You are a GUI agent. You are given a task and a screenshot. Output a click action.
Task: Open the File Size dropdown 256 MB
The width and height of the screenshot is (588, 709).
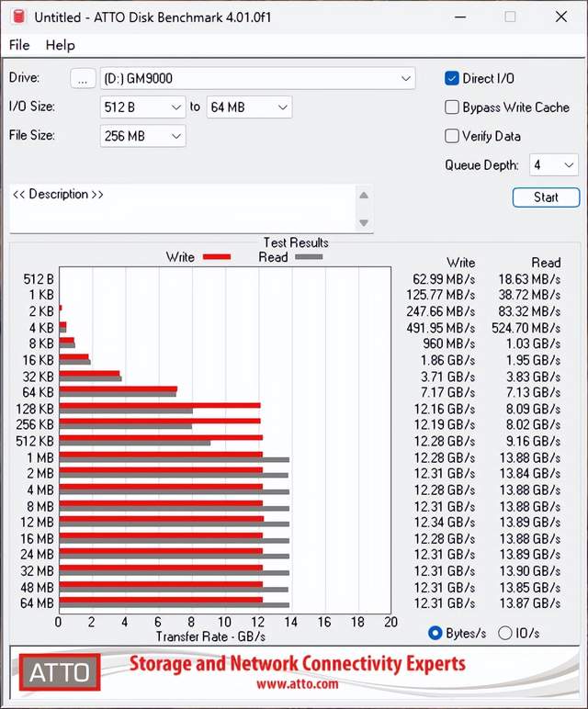point(142,136)
